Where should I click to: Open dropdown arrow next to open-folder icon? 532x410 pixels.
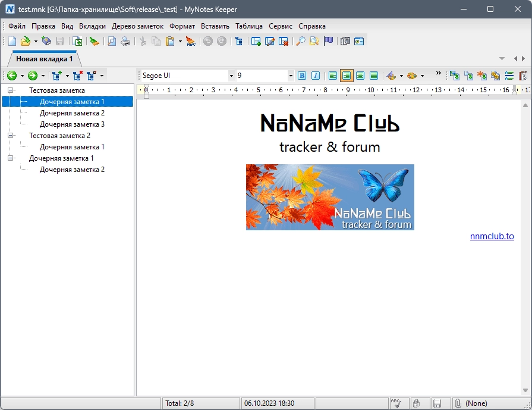coord(36,42)
